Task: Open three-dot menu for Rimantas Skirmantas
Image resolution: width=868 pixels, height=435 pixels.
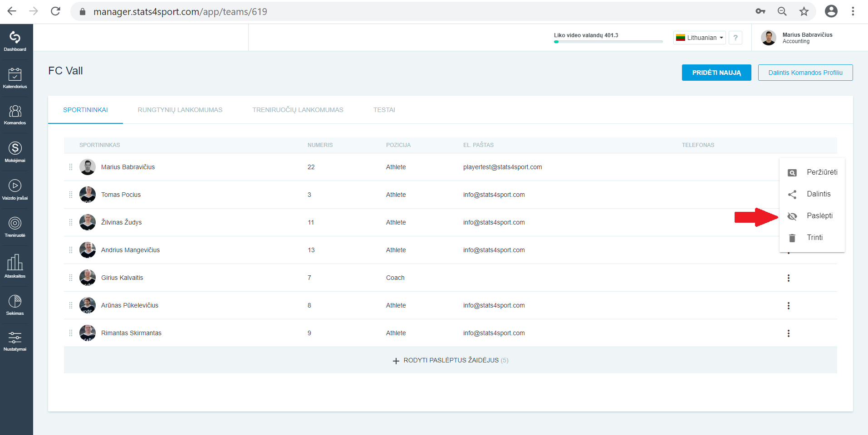Action: click(789, 333)
